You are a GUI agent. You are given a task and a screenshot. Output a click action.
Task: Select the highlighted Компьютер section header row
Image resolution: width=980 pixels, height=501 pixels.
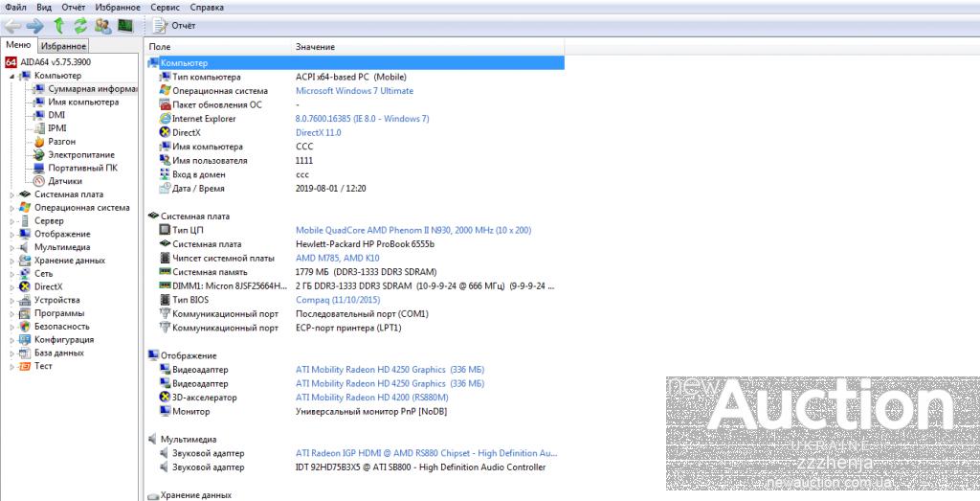(355, 63)
